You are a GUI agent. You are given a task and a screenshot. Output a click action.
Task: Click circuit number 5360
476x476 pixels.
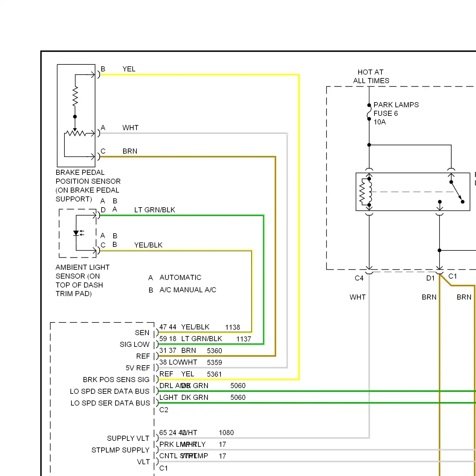pyautogui.click(x=215, y=351)
